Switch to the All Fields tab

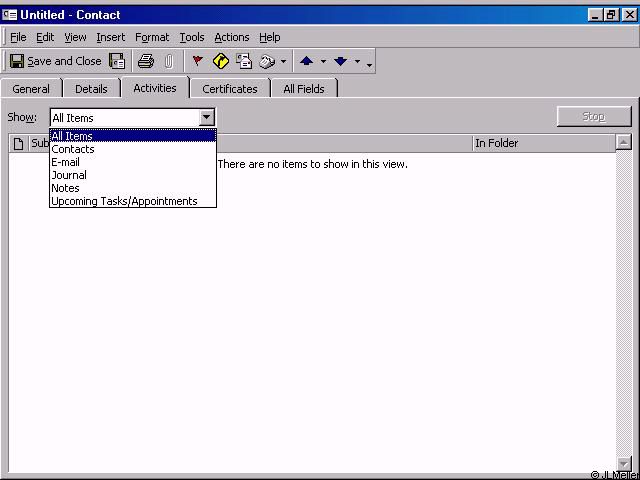click(304, 89)
